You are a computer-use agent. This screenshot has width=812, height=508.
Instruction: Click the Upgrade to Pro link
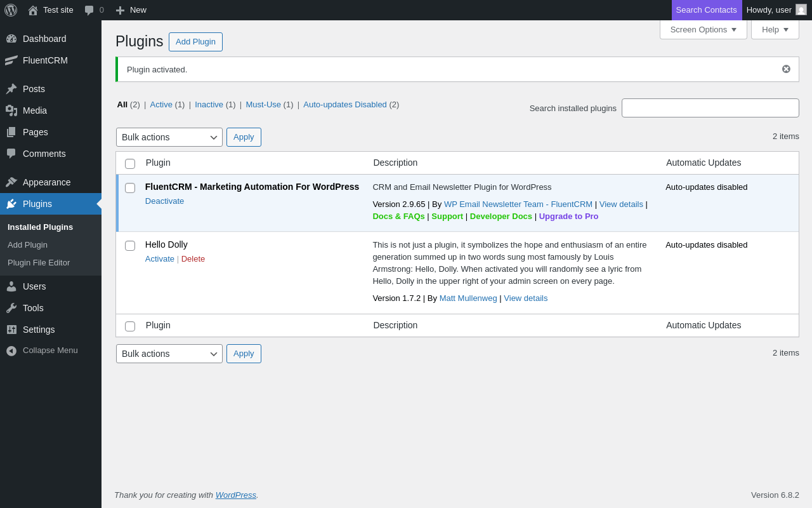pos(568,217)
